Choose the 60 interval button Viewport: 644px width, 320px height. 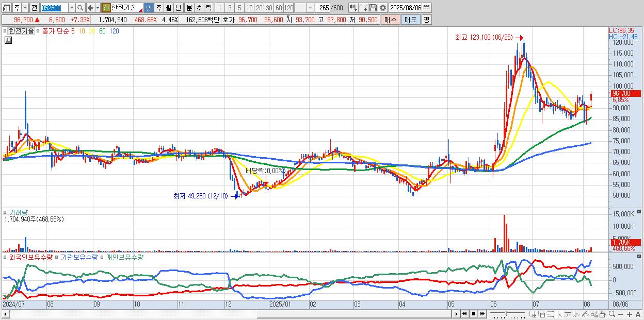(279, 8)
